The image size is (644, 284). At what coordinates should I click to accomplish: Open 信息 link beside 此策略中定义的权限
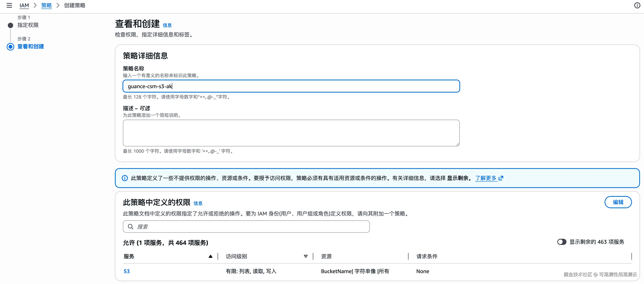point(198,203)
